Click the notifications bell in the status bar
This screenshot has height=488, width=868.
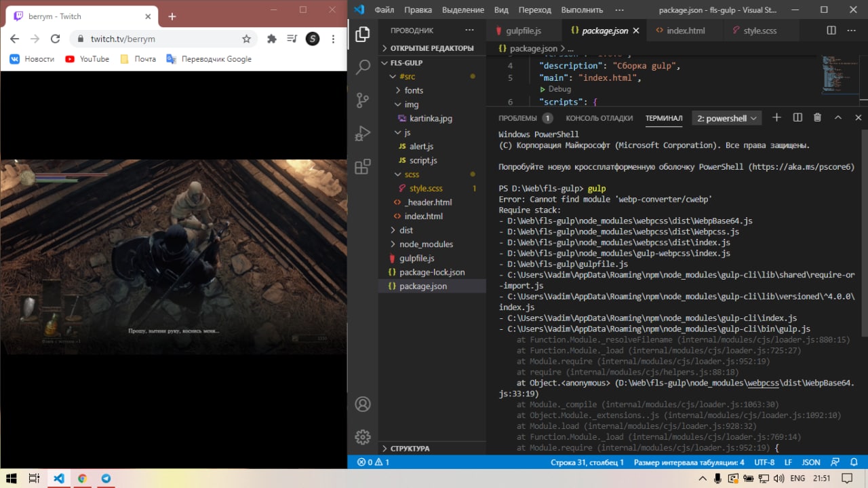tap(855, 462)
